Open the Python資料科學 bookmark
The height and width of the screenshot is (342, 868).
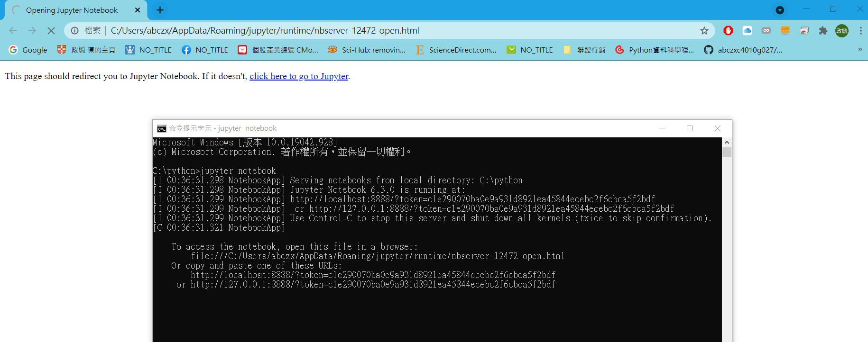coord(655,50)
